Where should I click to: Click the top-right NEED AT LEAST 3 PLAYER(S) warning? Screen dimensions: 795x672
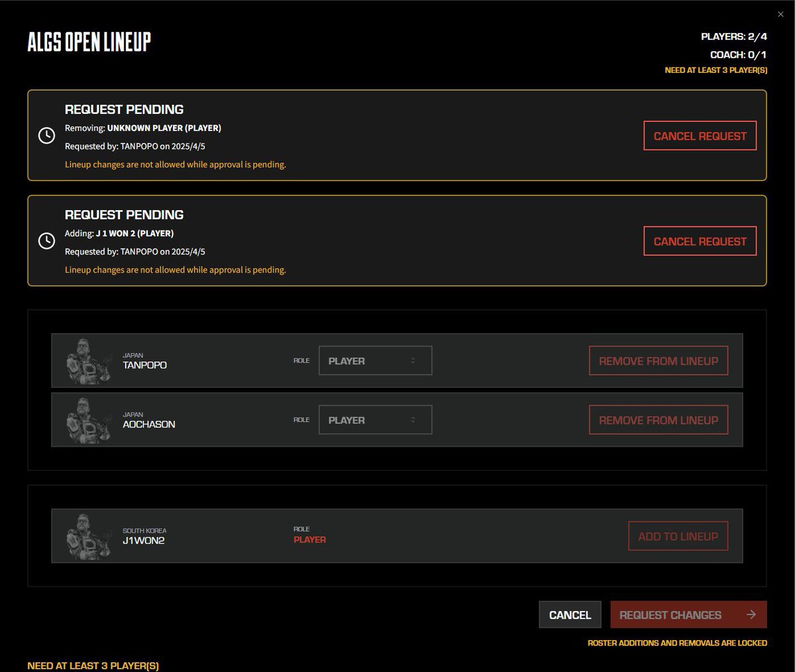coord(716,70)
